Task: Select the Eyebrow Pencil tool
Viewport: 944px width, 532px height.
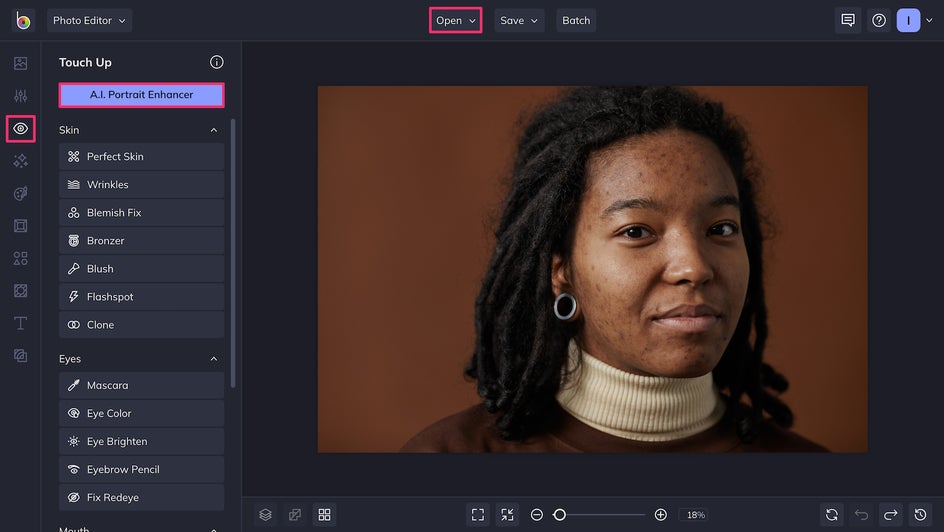Action: coord(141,469)
